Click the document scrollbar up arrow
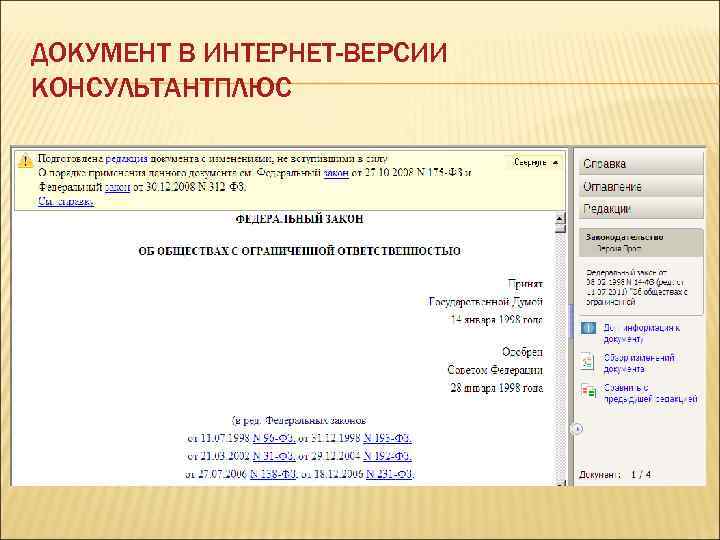The height and width of the screenshot is (540, 720). click(x=560, y=219)
